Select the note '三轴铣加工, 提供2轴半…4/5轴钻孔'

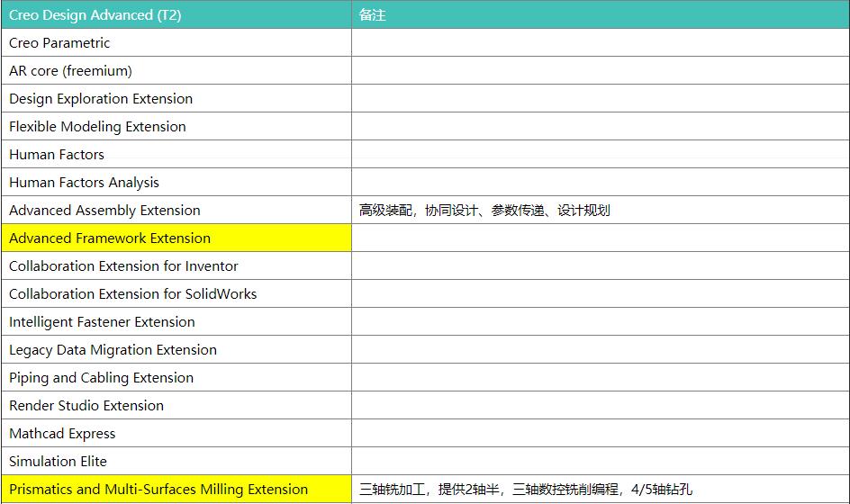tap(525, 490)
